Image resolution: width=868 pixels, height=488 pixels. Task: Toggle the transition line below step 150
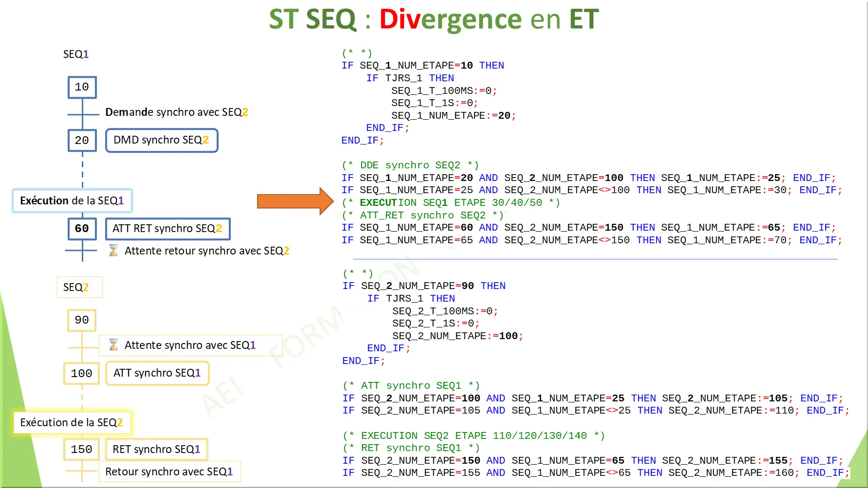pos(81,470)
